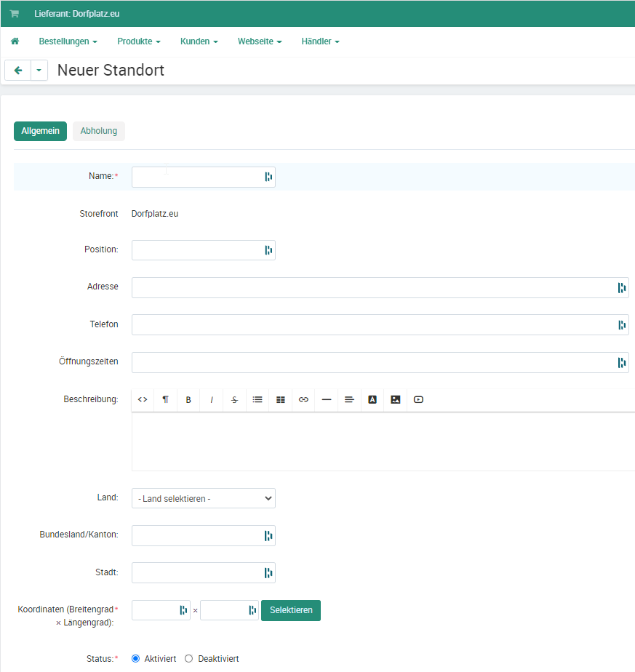This screenshot has height=672, width=635.
Task: Open the shopping cart icon in top bar
Action: [14, 14]
